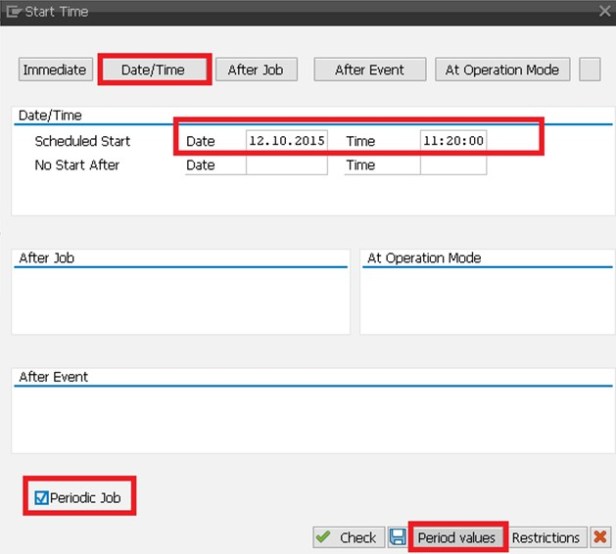Choose the At Operation Mode option
This screenshot has width=616, height=554.
[503, 70]
